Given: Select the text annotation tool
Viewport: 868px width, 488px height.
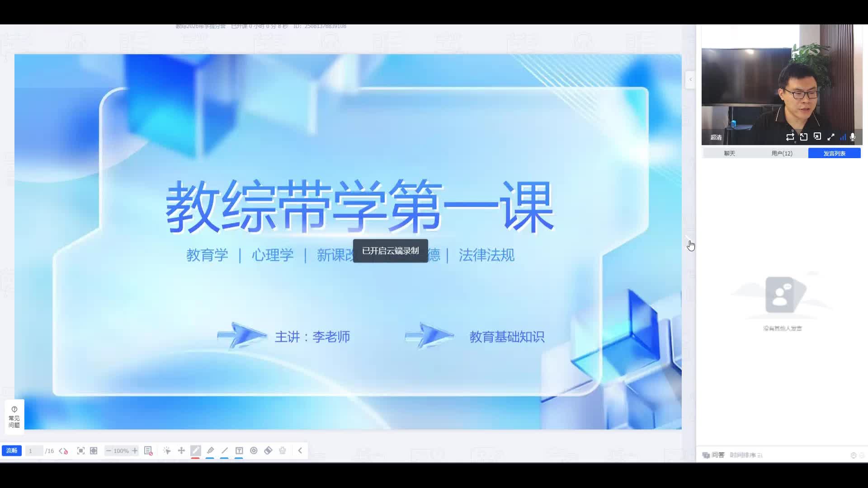Looking at the screenshot, I should click(239, 450).
